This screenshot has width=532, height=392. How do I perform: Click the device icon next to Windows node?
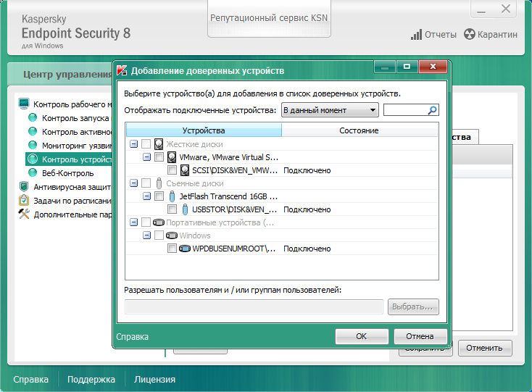click(x=172, y=235)
